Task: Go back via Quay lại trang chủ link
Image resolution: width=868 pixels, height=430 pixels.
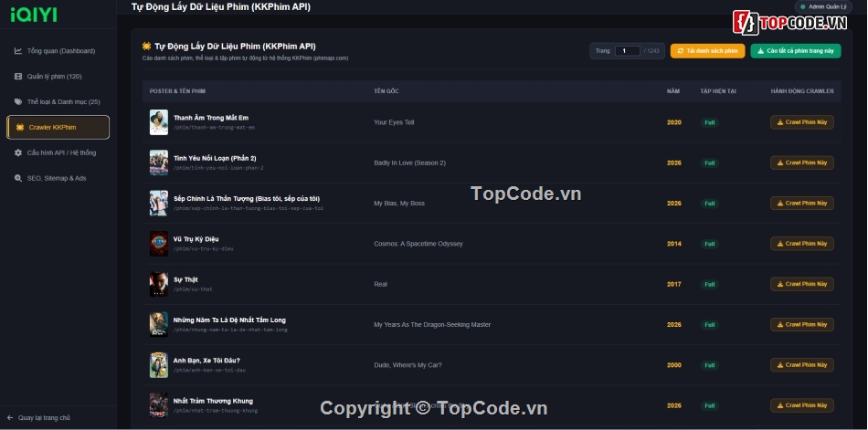Action: 38,418
